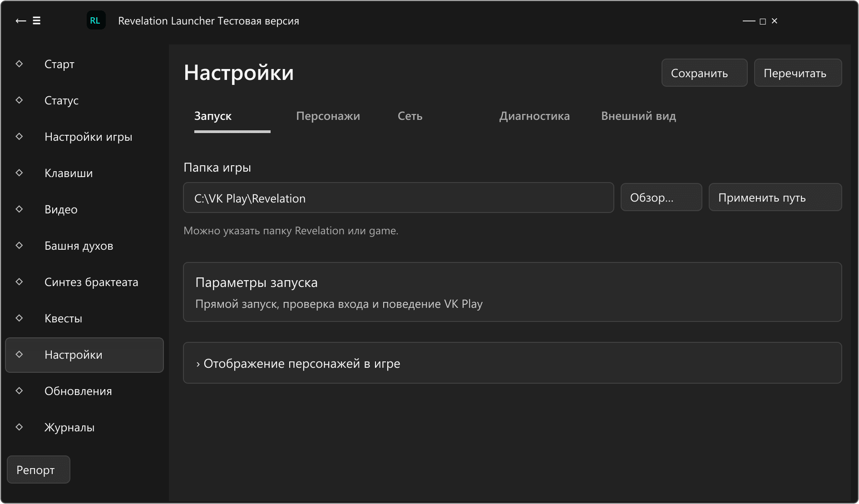
Task: Open Журналы in the sidebar
Action: tap(84, 427)
